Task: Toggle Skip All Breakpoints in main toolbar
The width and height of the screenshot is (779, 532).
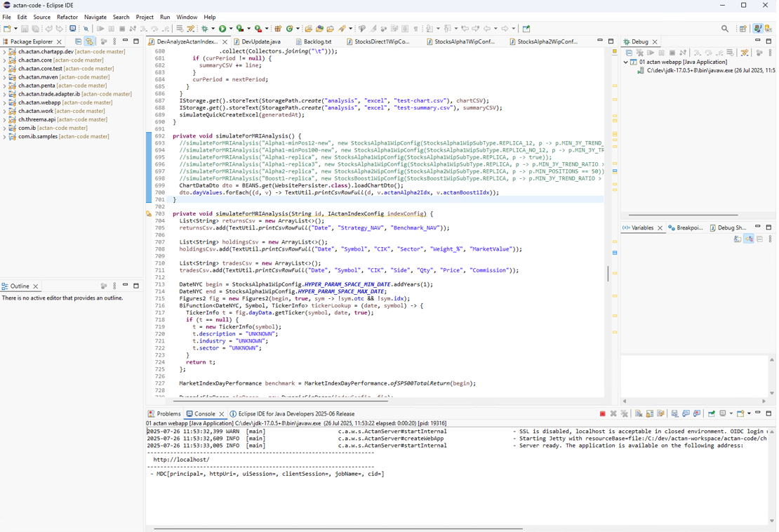Action: (x=86, y=29)
